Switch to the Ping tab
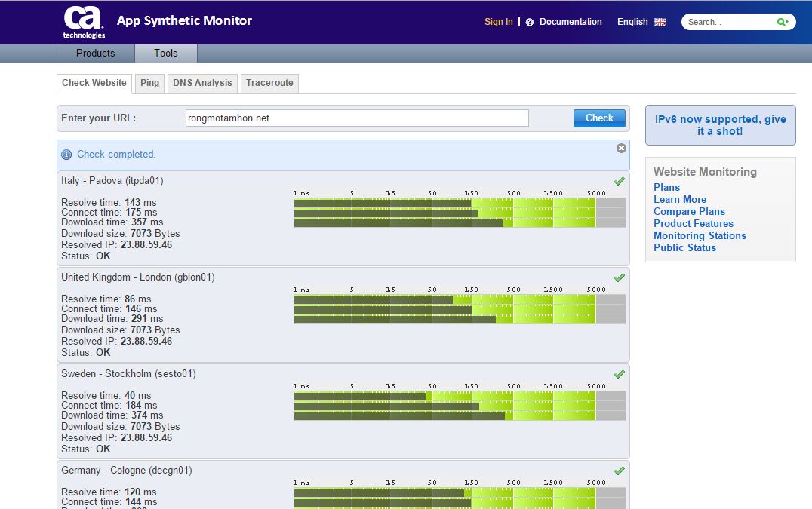Image resolution: width=812 pixels, height=509 pixels. (149, 83)
